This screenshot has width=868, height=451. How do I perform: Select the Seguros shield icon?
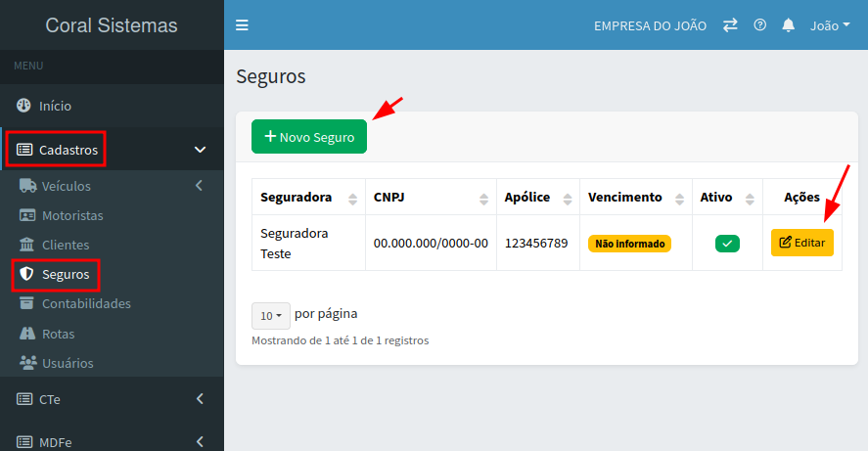pyautogui.click(x=26, y=275)
